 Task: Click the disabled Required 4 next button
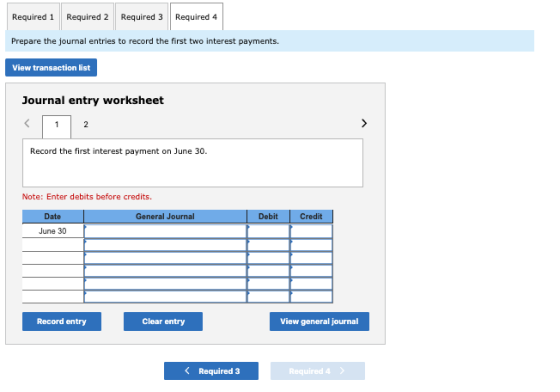coord(318,371)
